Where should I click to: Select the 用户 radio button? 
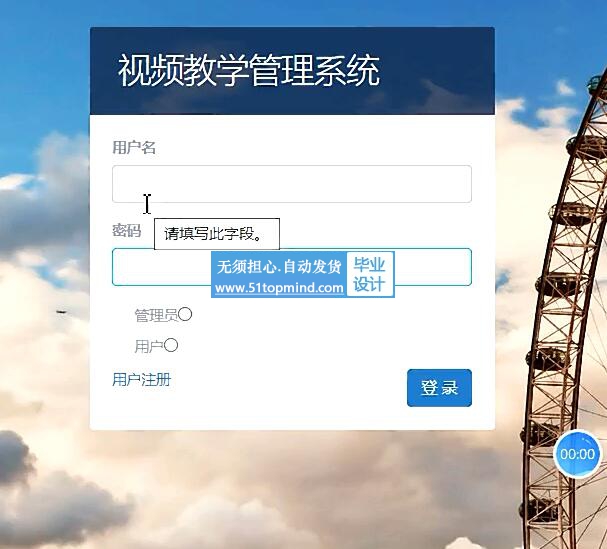(x=171, y=345)
